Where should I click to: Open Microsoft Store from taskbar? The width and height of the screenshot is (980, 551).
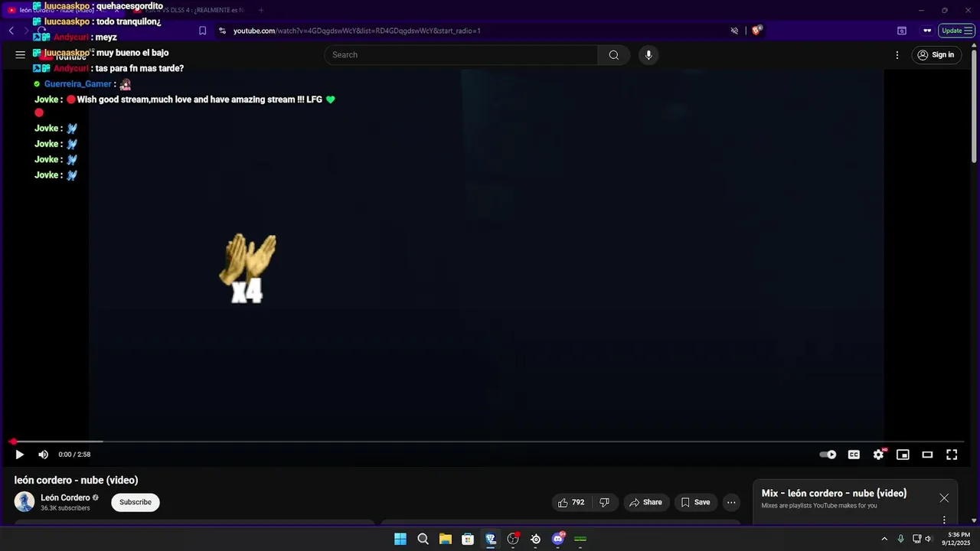coord(468,539)
